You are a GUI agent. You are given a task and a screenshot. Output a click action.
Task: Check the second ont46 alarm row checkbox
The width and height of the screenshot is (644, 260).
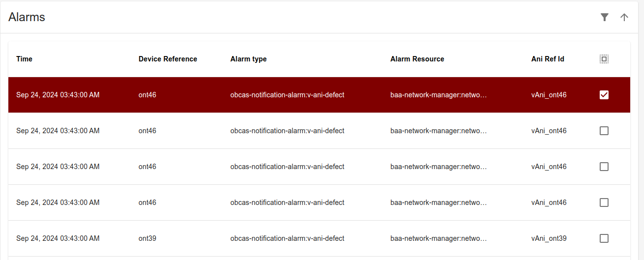pyautogui.click(x=604, y=131)
